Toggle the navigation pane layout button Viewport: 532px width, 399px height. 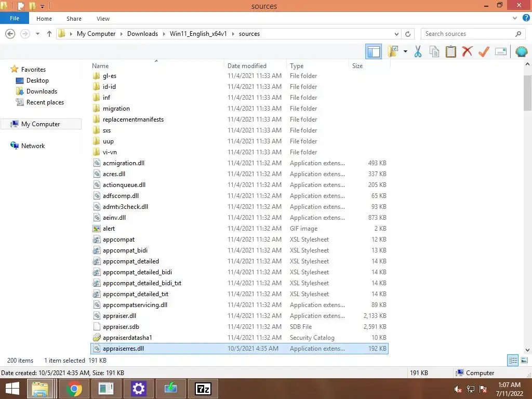373,52
